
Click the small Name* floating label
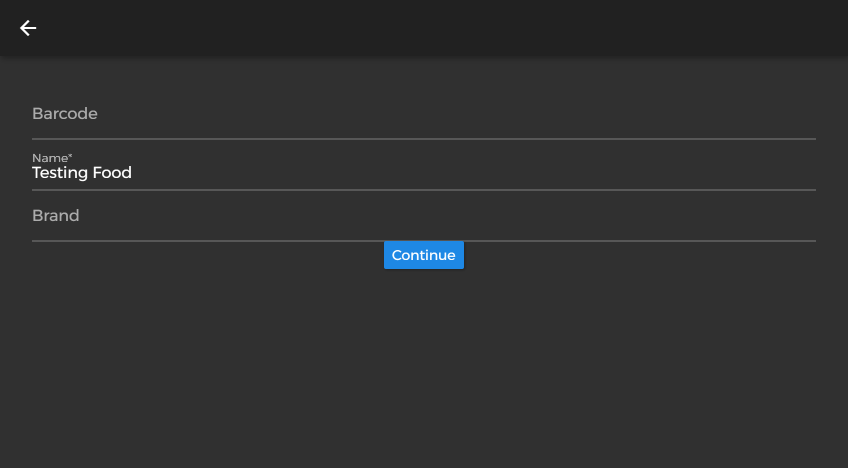pyautogui.click(x=52, y=158)
